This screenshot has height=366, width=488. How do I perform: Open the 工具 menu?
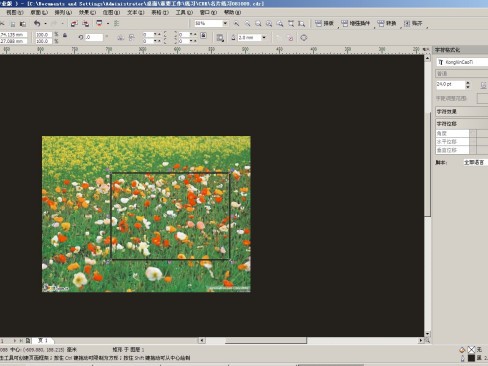tap(184, 12)
